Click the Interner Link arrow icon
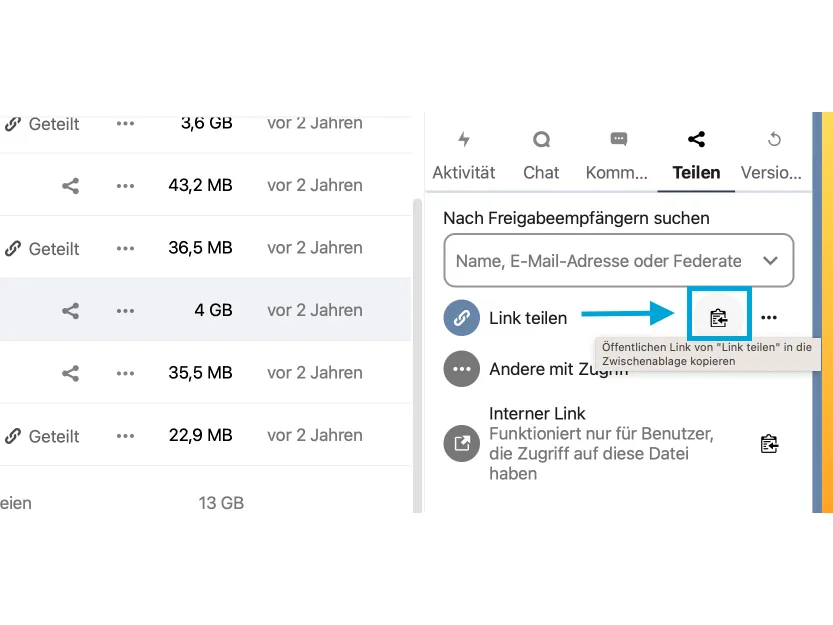The height and width of the screenshot is (625, 833). point(462,443)
